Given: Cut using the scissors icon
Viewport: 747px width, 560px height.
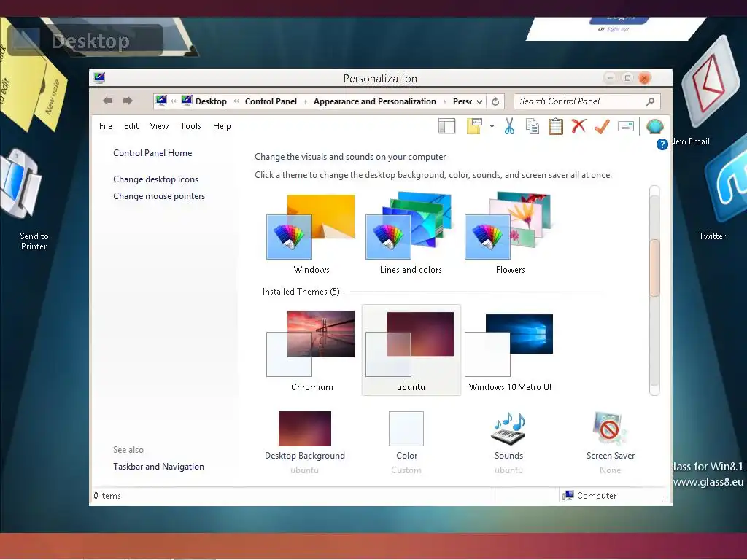Looking at the screenshot, I should coord(509,126).
